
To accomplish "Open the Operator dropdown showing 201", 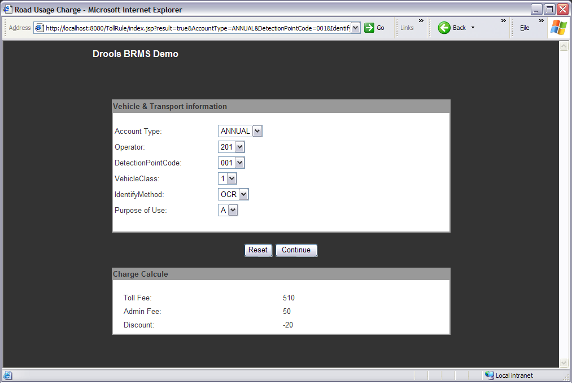I will [x=239, y=147].
